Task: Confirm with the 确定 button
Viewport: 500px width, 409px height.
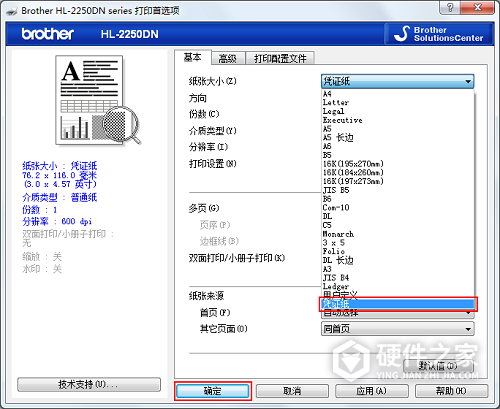Action: click(x=213, y=391)
